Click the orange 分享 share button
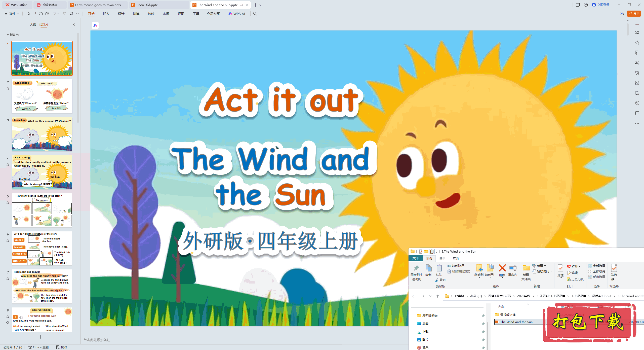Viewport: 644px width, 350px height. [x=634, y=14]
